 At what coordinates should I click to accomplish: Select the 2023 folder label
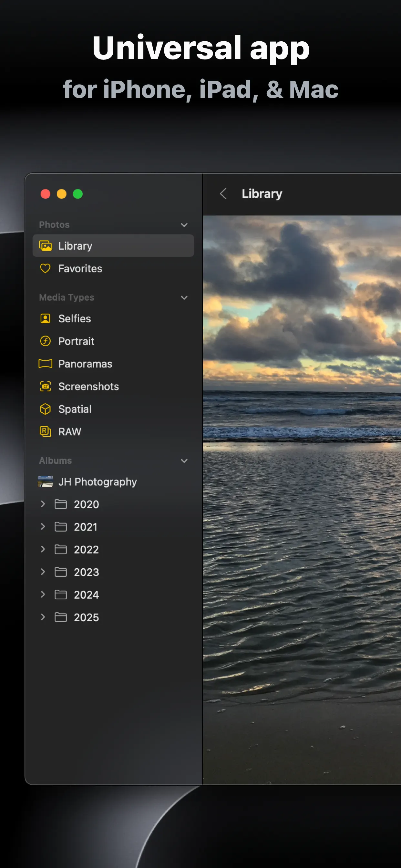86,572
